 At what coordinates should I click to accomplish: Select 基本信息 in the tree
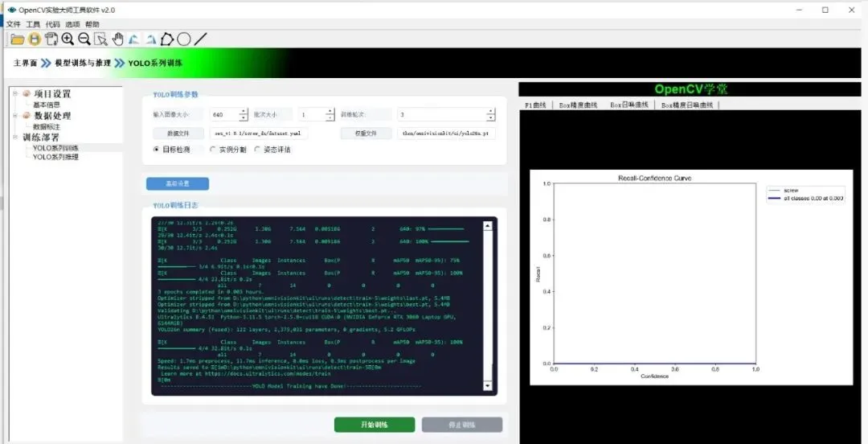47,105
